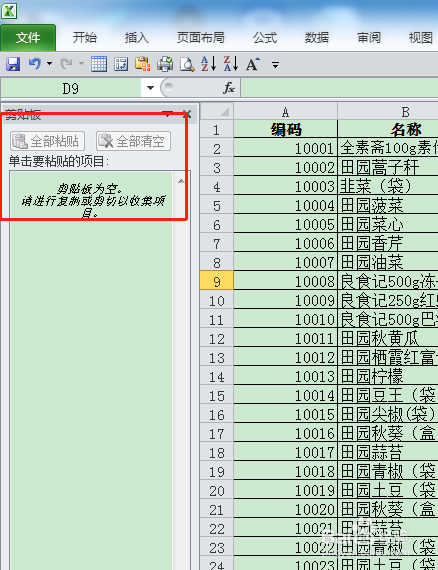Select column B header

point(406,112)
